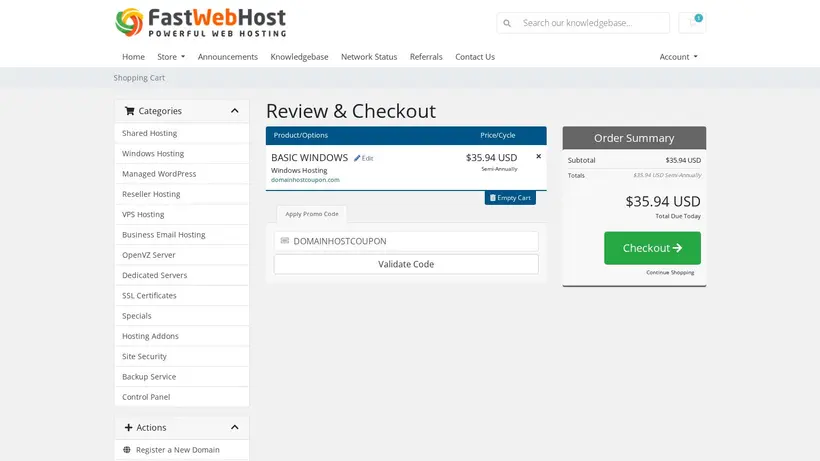Select Specials category

point(181,316)
